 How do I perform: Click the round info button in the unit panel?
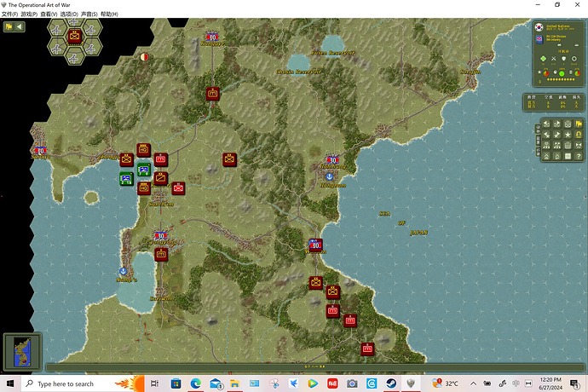point(539,82)
